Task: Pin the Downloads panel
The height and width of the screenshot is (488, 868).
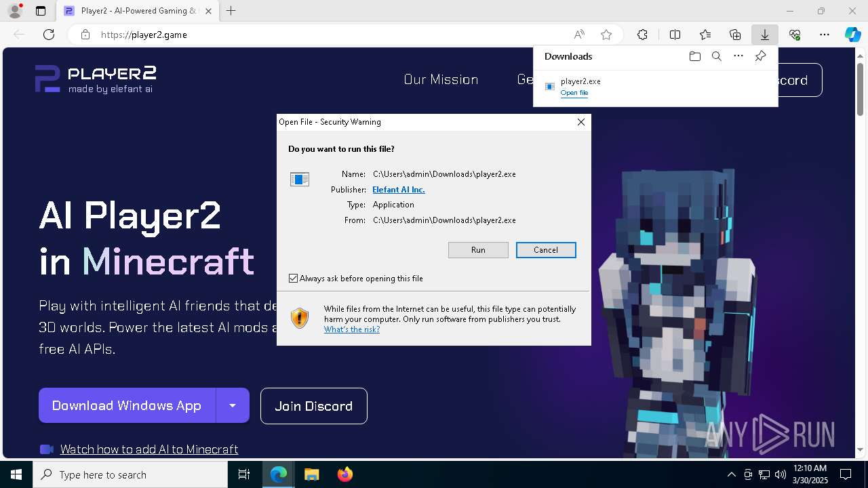Action: pyautogui.click(x=760, y=56)
